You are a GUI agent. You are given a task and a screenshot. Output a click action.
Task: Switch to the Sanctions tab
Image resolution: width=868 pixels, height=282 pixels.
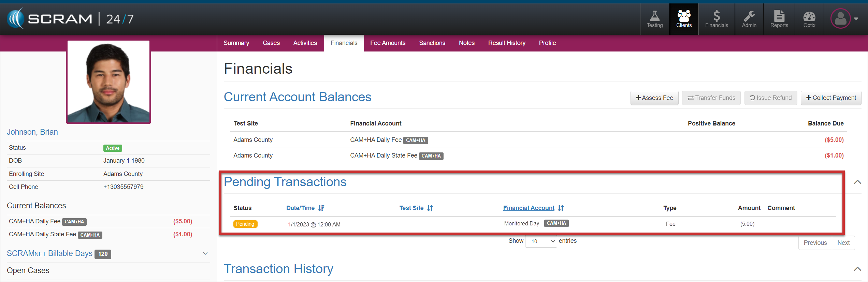pos(432,43)
